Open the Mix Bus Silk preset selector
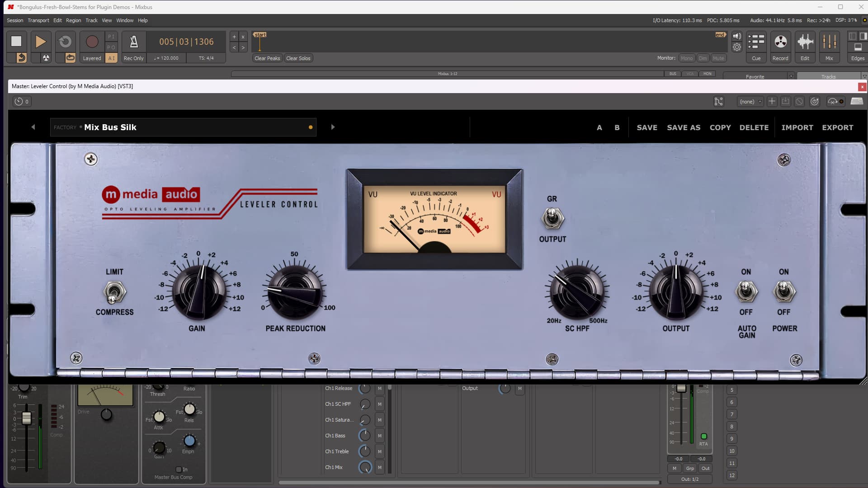 (x=183, y=127)
